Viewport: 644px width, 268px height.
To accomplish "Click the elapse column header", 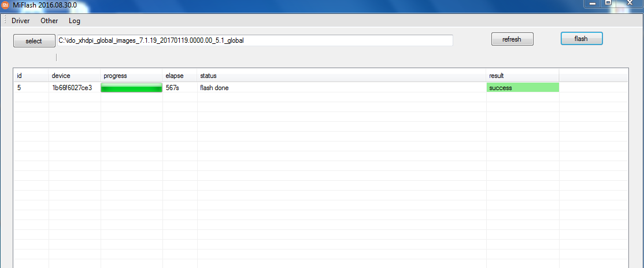I will tap(180, 76).
